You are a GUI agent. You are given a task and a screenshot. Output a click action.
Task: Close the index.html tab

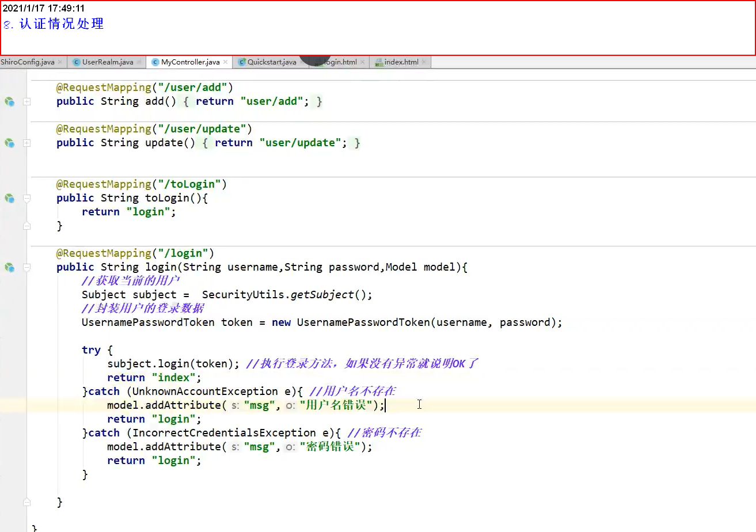pyautogui.click(x=424, y=62)
